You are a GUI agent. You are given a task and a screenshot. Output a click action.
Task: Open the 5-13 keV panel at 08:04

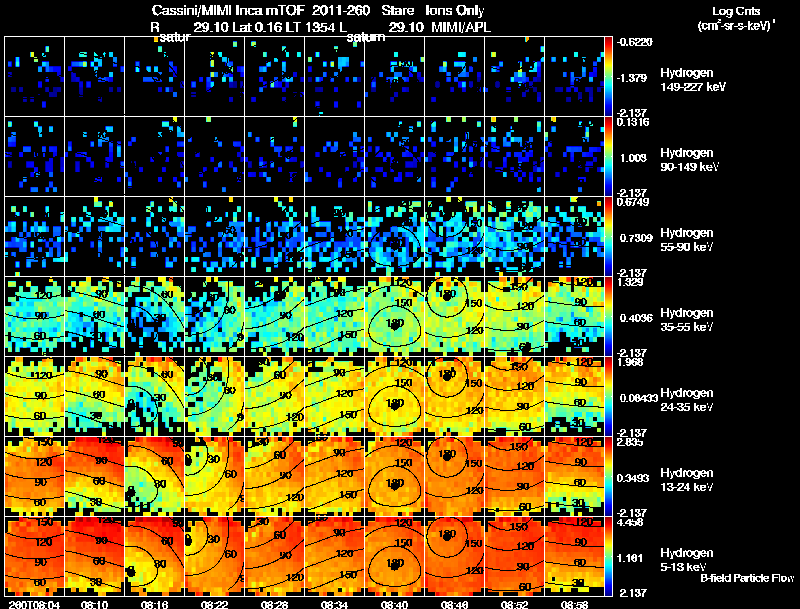click(x=35, y=557)
